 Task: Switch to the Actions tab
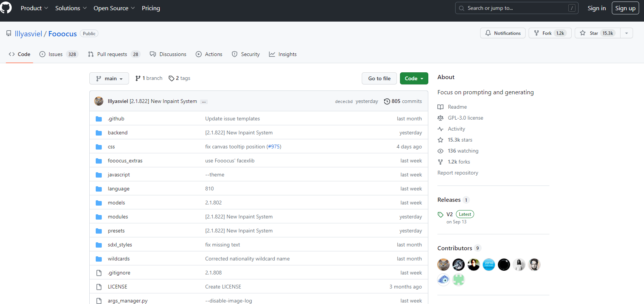pos(209,54)
